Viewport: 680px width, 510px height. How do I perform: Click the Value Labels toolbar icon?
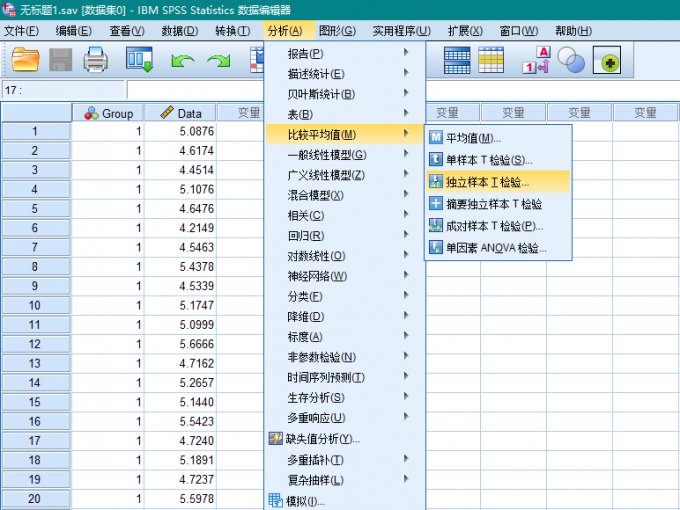tap(536, 60)
